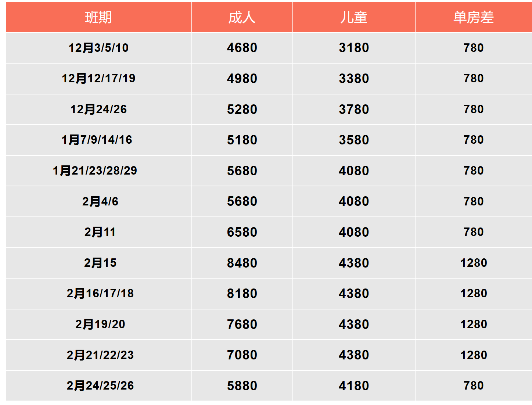This screenshot has height=405, width=532.
Task: Select adult price 7080 for 2月21/22/23
Action: click(x=242, y=355)
